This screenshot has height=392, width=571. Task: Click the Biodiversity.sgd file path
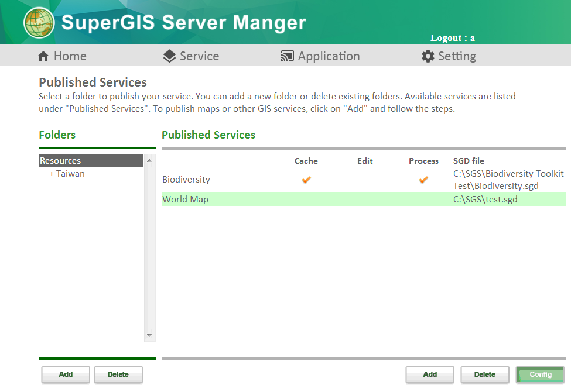508,180
